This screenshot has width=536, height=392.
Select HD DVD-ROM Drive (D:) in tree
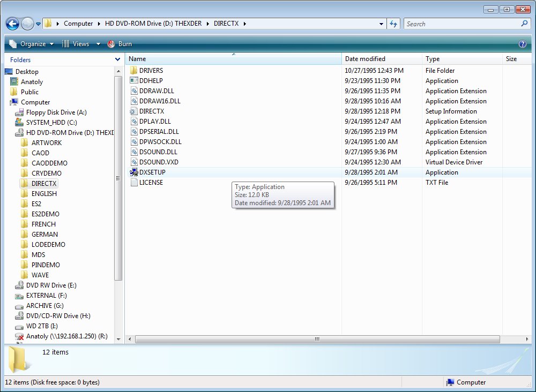point(70,132)
